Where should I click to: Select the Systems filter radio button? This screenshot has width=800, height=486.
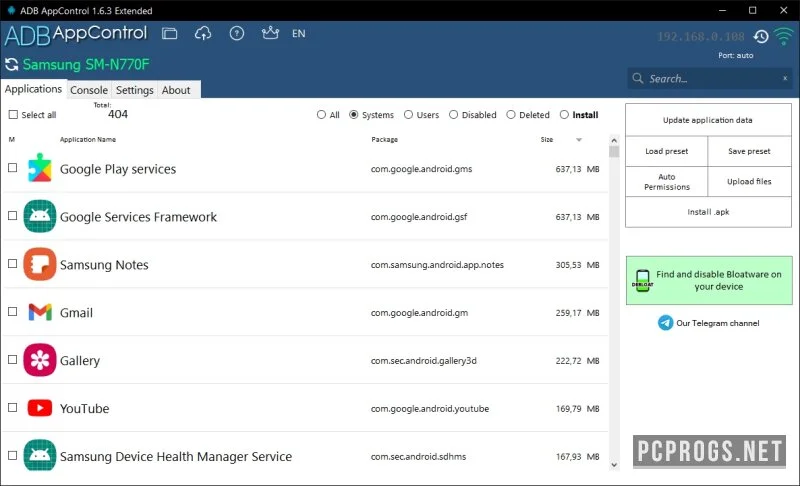tap(353, 115)
